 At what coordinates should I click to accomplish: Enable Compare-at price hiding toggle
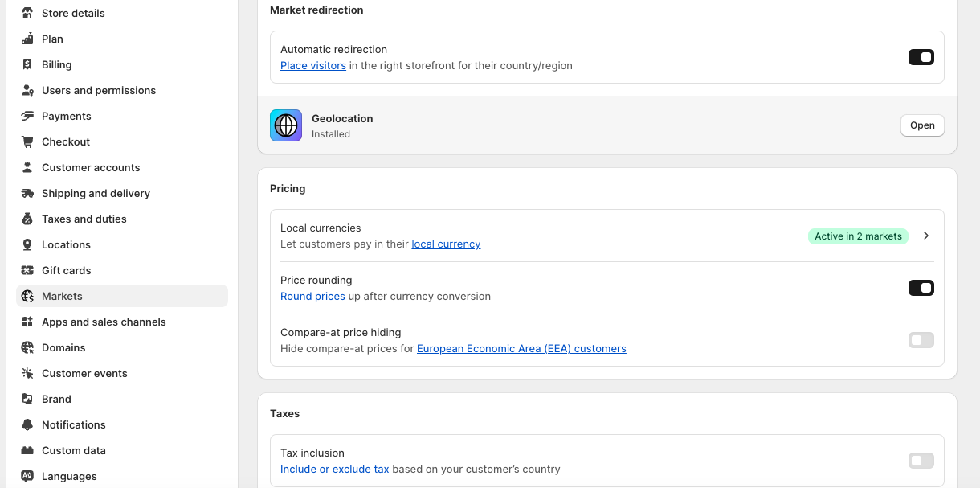coord(921,340)
